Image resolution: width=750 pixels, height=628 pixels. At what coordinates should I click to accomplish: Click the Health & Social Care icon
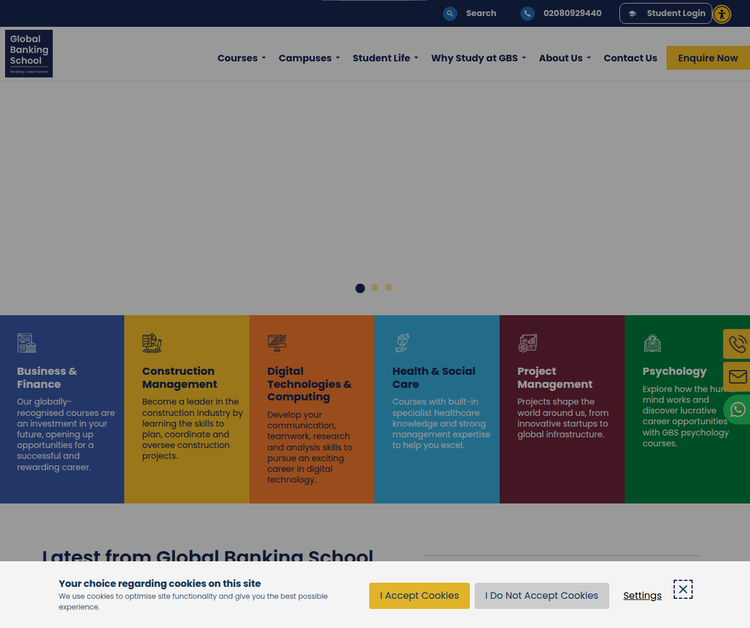point(402,343)
